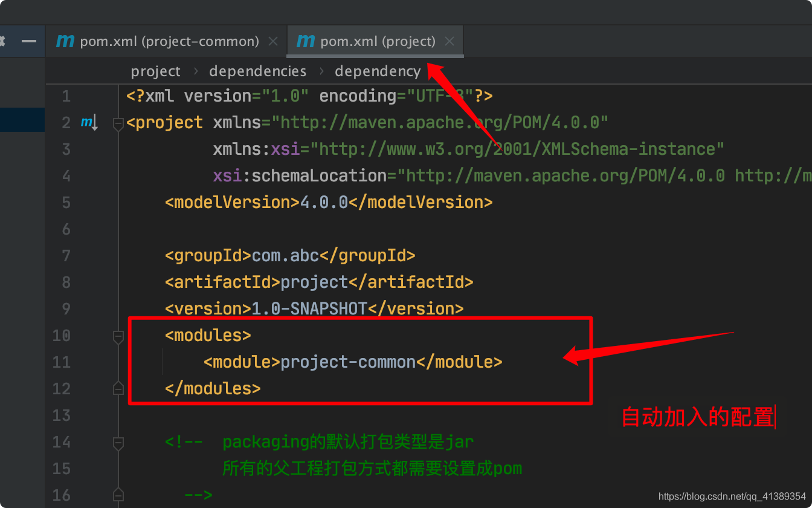Click 'dependencies' in the breadcrumb bar
Image resolution: width=812 pixels, height=508 pixels.
click(257, 71)
